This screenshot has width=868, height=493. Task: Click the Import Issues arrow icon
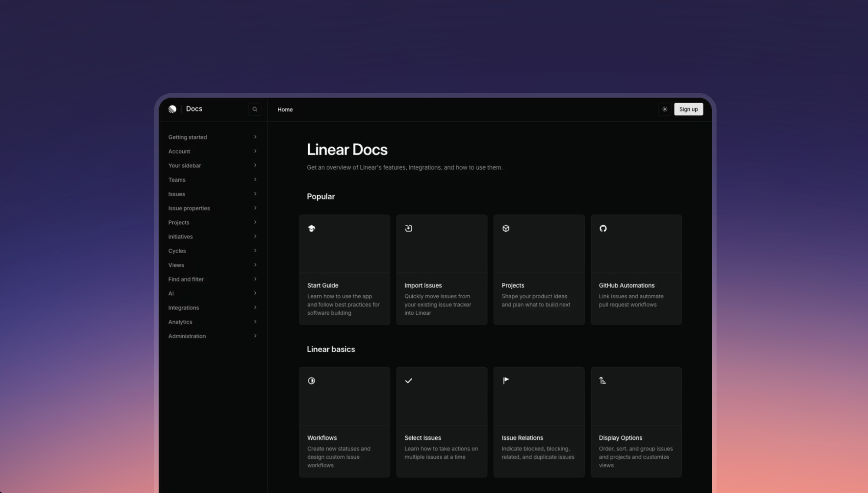pyautogui.click(x=408, y=229)
